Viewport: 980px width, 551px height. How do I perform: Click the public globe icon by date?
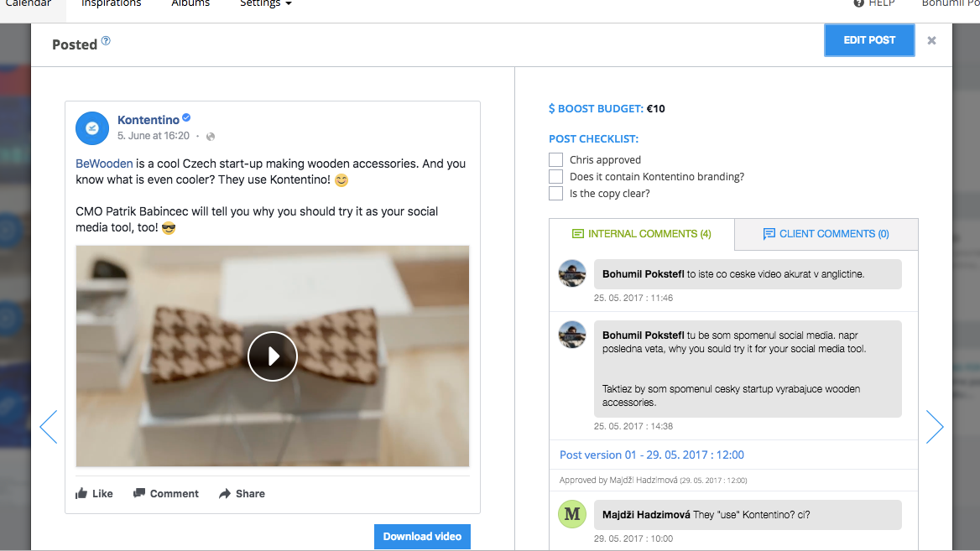click(x=211, y=136)
